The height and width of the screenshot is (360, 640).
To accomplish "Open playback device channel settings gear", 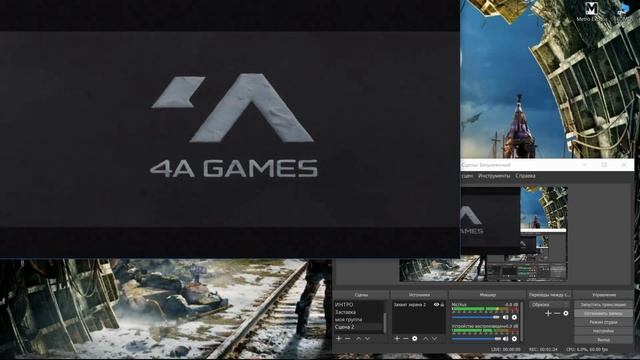I will point(514,339).
